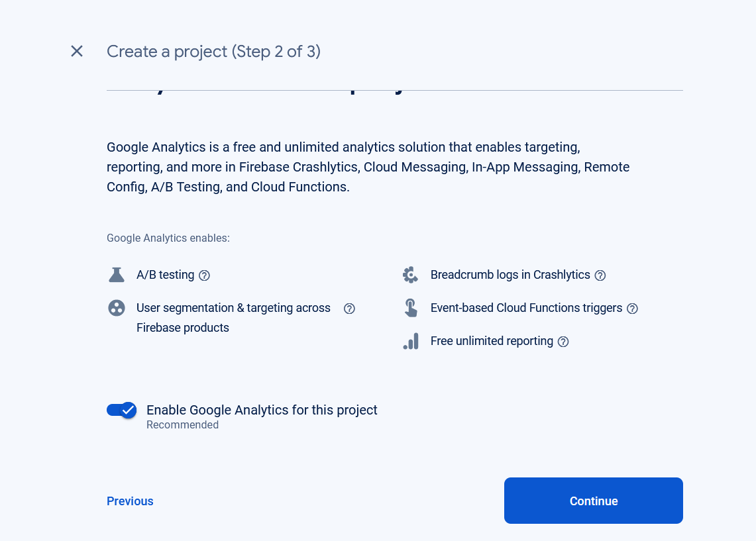Show help for Breadcrumb logs in Crashlytics

pos(600,275)
